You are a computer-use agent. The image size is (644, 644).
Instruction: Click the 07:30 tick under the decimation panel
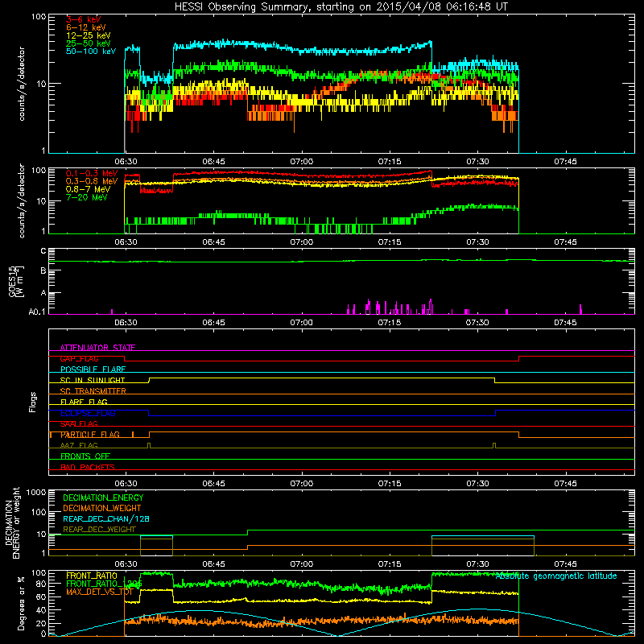[477, 564]
